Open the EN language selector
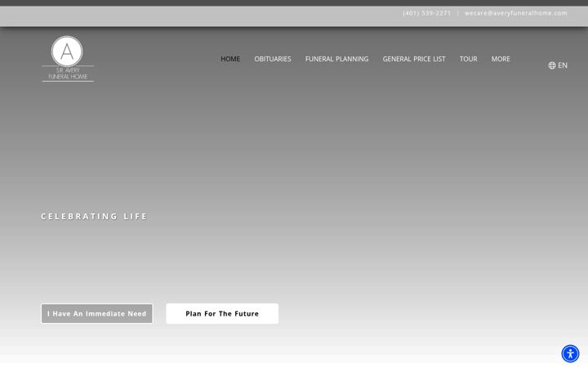The image size is (588, 368). 558,65
